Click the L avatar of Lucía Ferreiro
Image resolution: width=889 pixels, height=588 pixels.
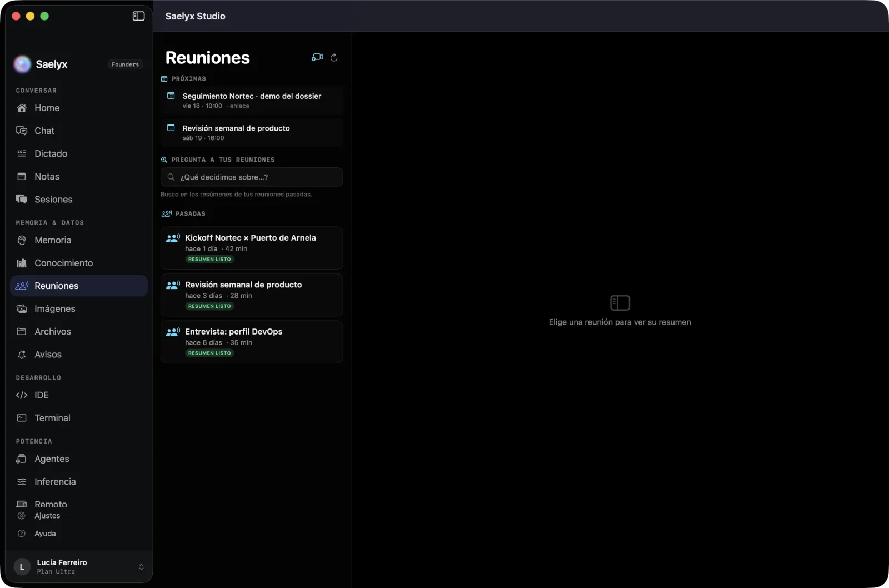(x=22, y=567)
